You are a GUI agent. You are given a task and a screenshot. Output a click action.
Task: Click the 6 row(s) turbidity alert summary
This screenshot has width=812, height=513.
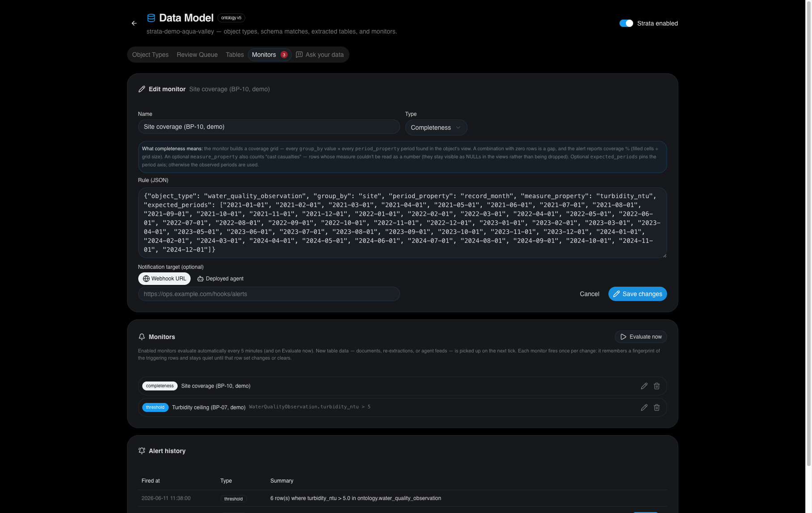pos(356,498)
